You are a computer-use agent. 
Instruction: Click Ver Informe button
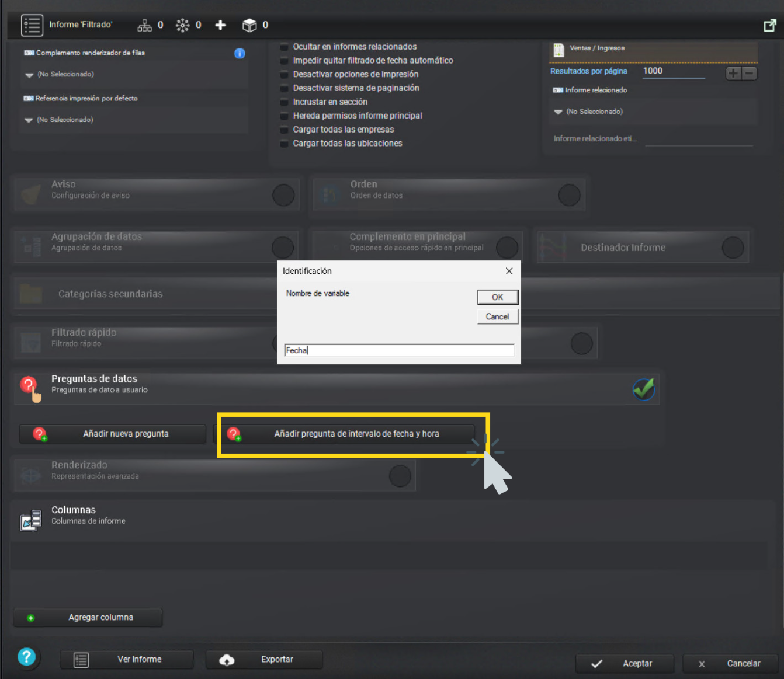tap(127, 660)
